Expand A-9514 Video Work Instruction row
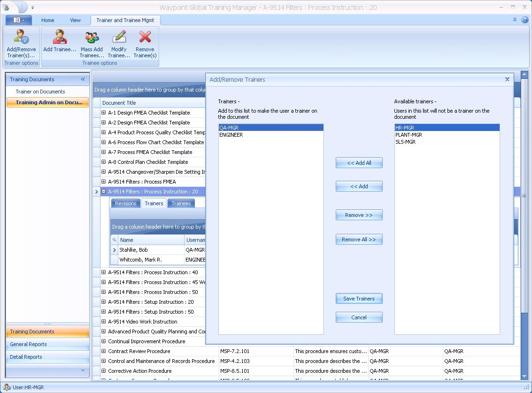 coord(103,321)
